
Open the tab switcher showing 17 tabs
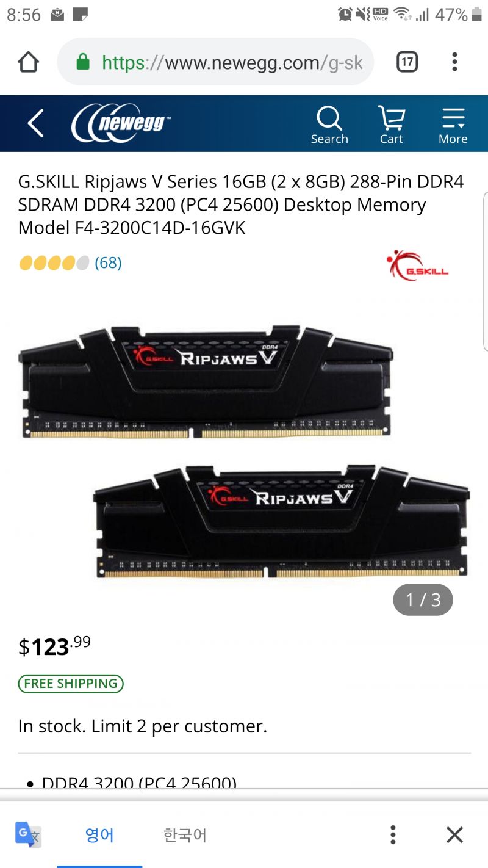pos(407,62)
